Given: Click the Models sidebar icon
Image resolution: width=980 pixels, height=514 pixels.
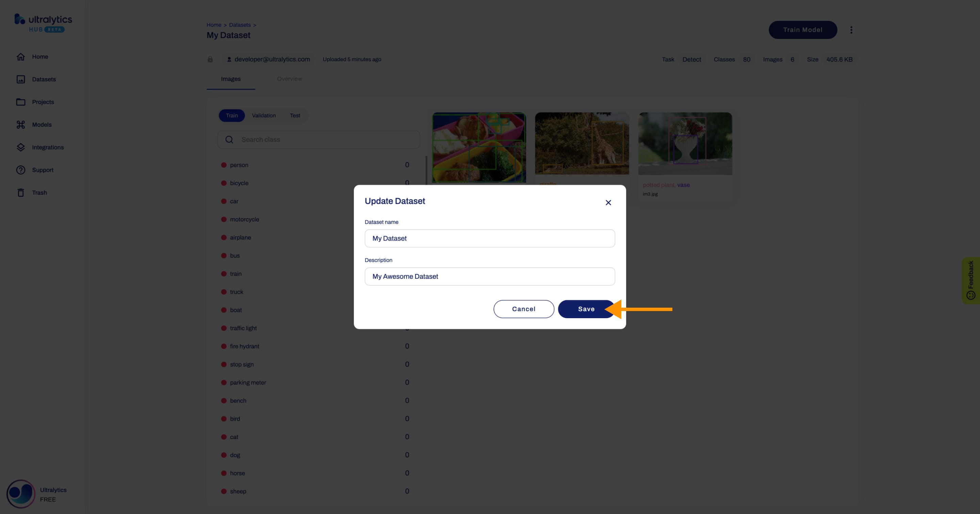Looking at the screenshot, I should click(20, 124).
